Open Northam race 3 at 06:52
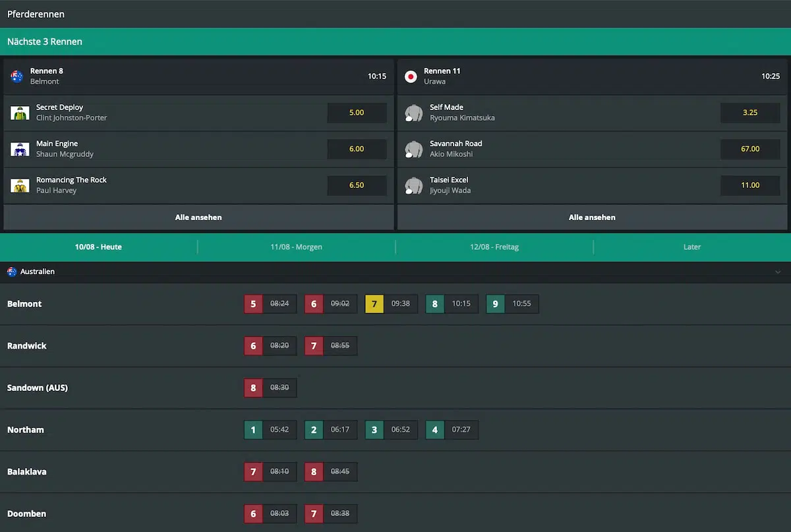Screen dimensions: 791x532 (392, 430)
